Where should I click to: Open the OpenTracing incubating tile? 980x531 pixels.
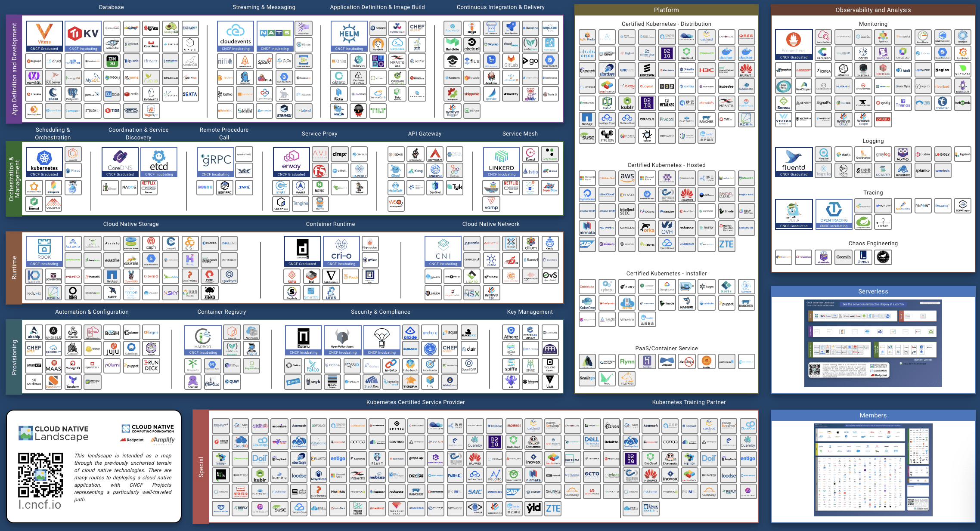coord(834,214)
